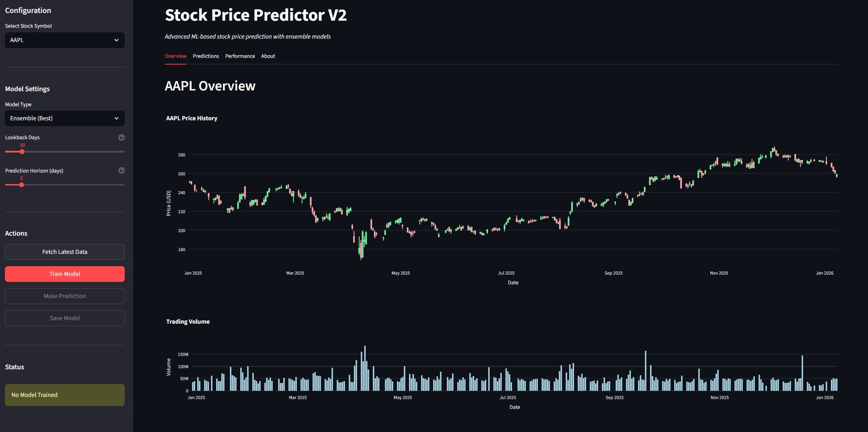
Task: Select the Overview tab
Action: (x=176, y=56)
